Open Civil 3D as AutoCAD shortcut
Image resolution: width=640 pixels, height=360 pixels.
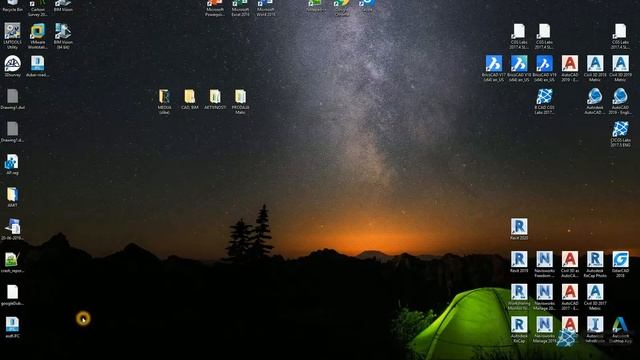(x=569, y=264)
